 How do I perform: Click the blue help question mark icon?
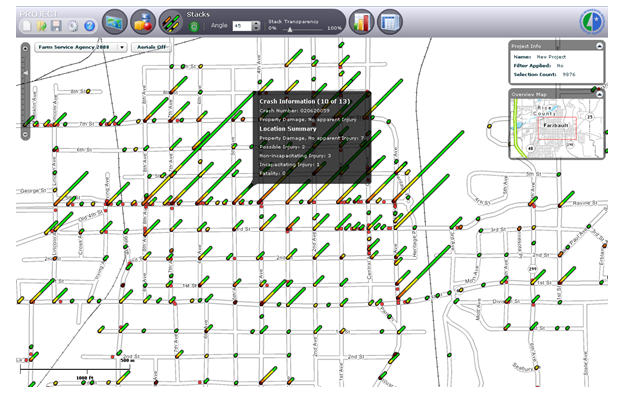point(90,26)
